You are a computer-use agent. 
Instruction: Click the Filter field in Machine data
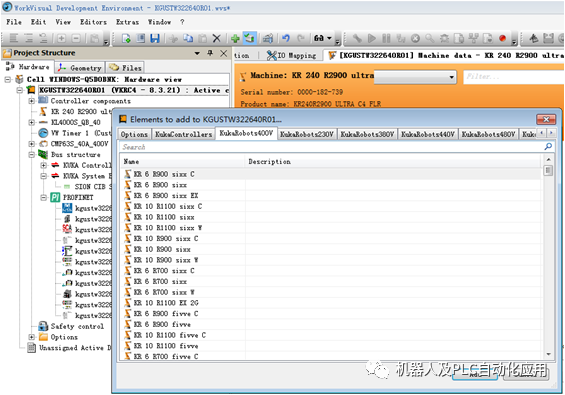(x=513, y=76)
